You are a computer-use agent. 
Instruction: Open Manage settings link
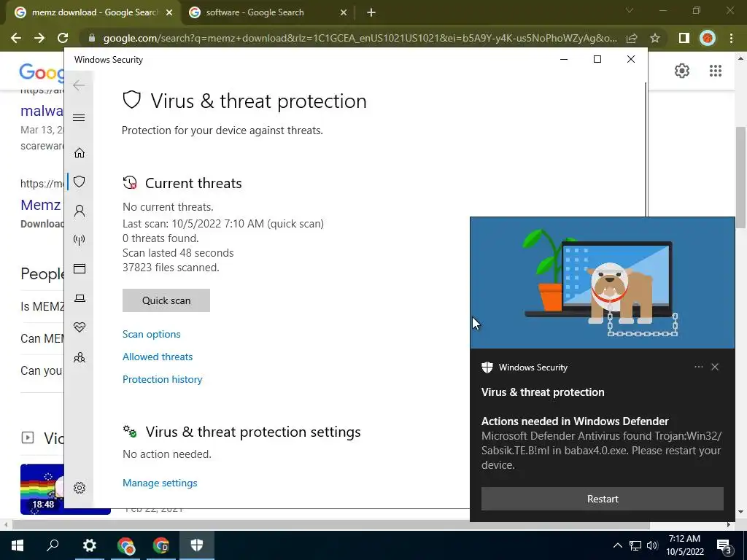coord(160,483)
